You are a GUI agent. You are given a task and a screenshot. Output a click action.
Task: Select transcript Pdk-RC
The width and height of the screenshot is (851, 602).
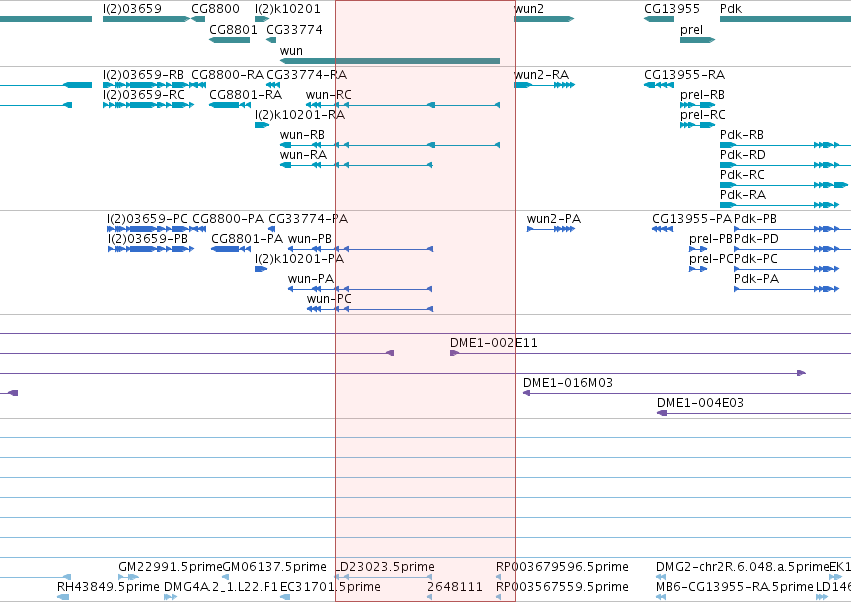coord(742,175)
